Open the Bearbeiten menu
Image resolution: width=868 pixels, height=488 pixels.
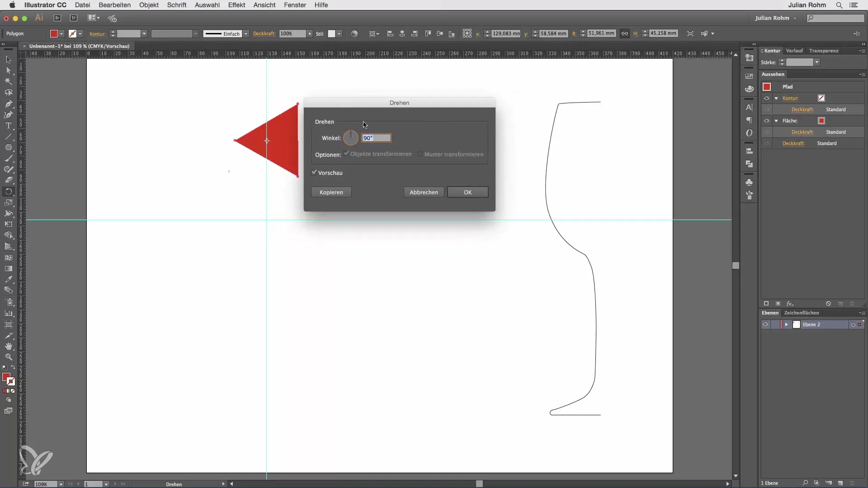(x=115, y=5)
